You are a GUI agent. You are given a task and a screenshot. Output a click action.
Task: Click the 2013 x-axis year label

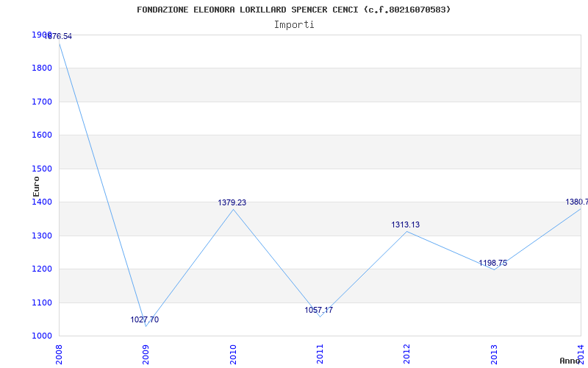(x=494, y=353)
